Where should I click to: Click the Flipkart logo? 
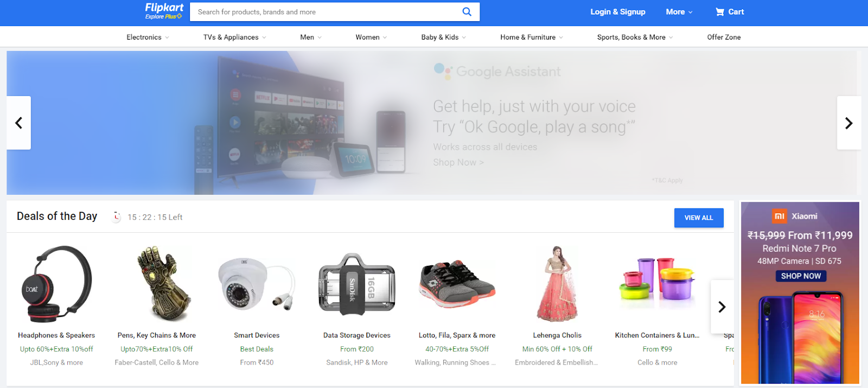pos(164,8)
